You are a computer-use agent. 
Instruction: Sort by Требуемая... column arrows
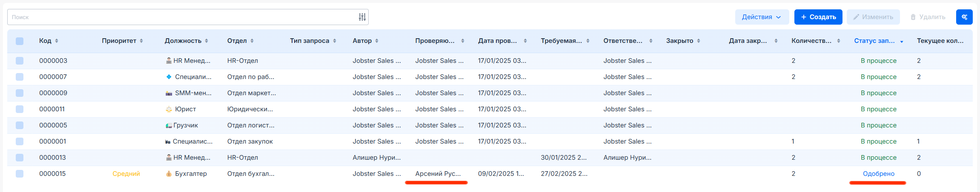(588, 41)
